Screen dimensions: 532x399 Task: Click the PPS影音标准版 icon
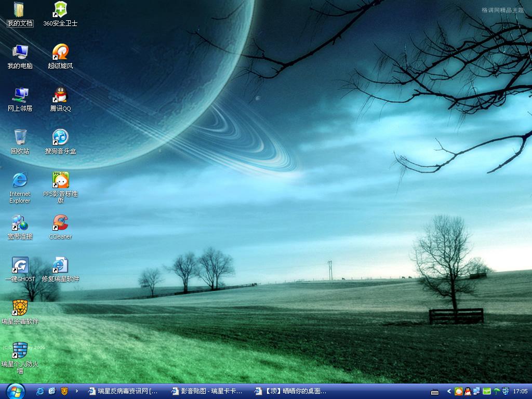(x=60, y=180)
